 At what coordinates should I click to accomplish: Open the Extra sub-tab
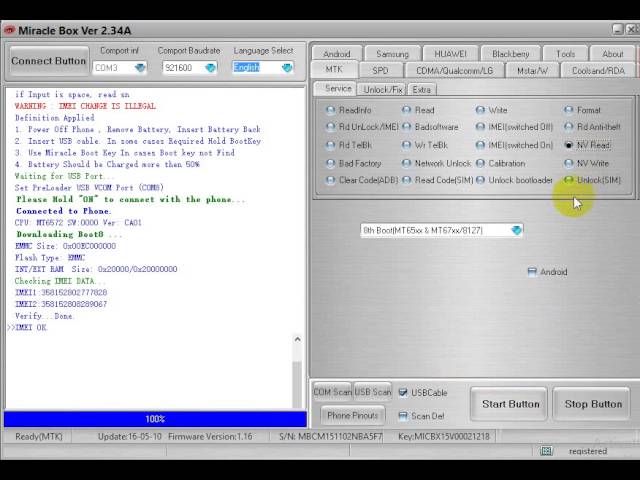422,89
